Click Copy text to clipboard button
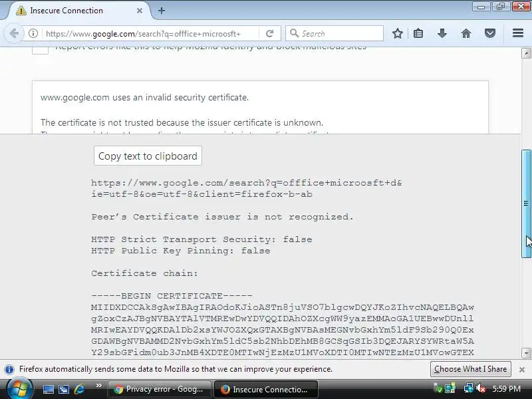Viewport: 532px width, 399px height. click(148, 156)
